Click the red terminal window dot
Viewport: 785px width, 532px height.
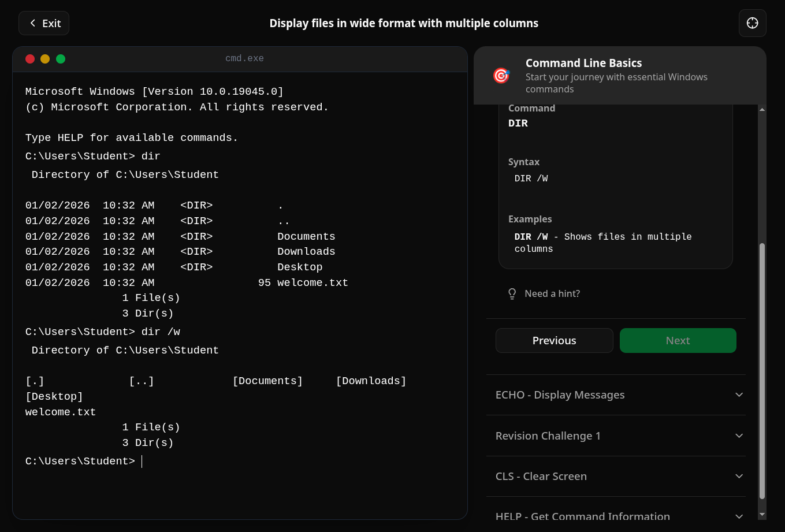30,59
